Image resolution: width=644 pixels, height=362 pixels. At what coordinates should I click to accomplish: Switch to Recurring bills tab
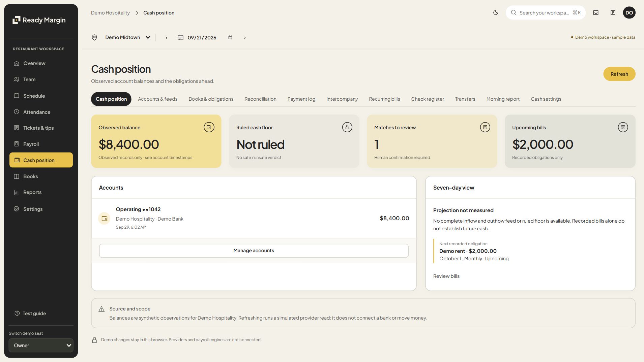(384, 99)
